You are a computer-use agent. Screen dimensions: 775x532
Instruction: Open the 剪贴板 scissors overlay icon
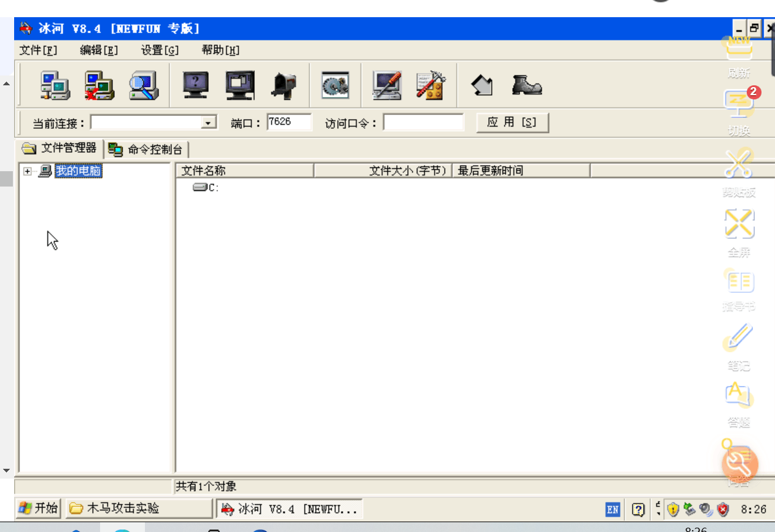[739, 173]
